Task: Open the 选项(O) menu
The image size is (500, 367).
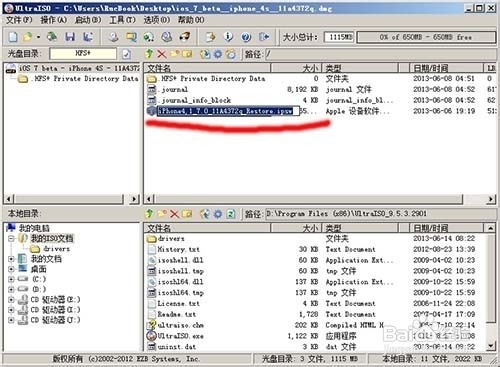Action: point(157,20)
